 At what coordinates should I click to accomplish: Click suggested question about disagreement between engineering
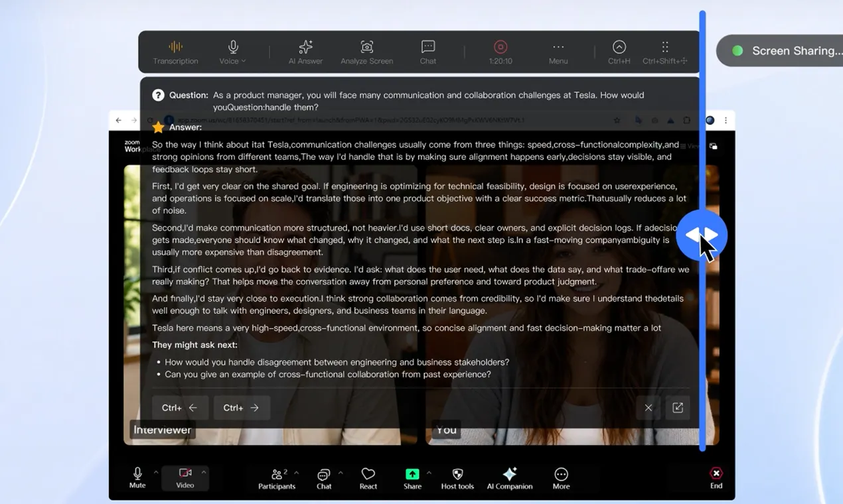click(x=337, y=362)
